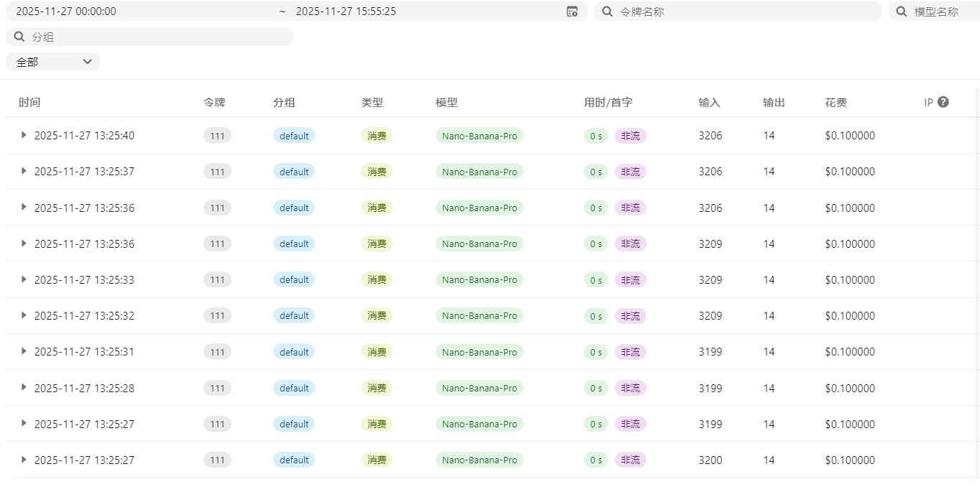Click the 输入 column header
The width and height of the screenshot is (980, 487).
pos(710,103)
